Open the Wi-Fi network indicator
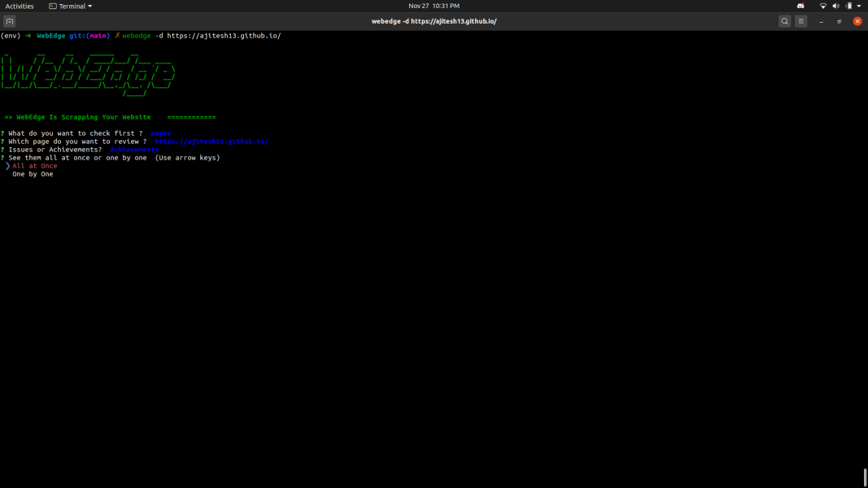Viewport: 868px width, 488px height. (823, 6)
